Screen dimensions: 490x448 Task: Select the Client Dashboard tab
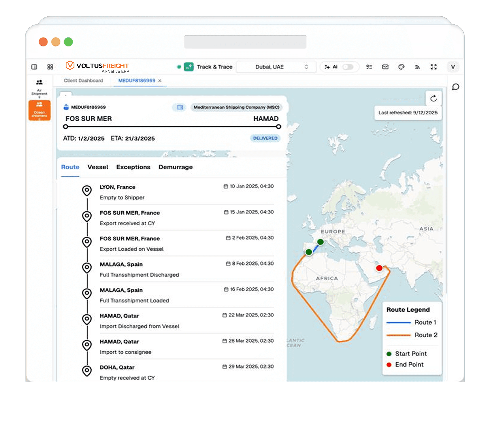click(x=83, y=80)
